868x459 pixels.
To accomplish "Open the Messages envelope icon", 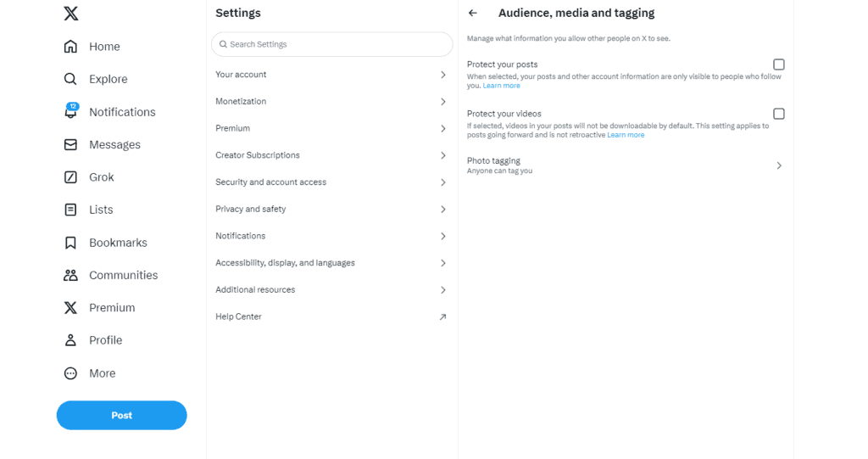I will click(71, 145).
